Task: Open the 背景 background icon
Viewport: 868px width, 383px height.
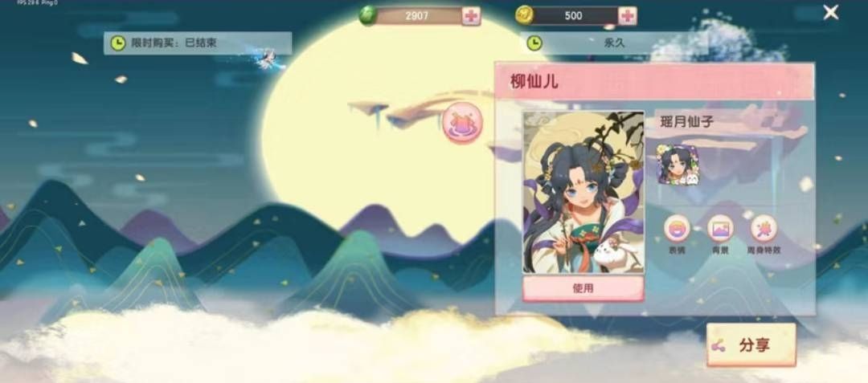Action: (720, 229)
